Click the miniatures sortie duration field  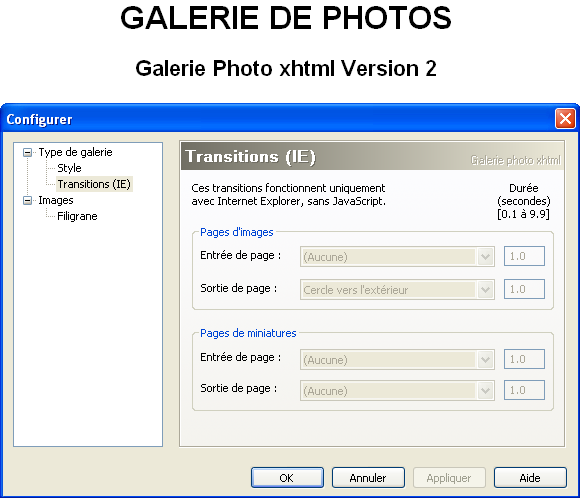click(x=524, y=390)
